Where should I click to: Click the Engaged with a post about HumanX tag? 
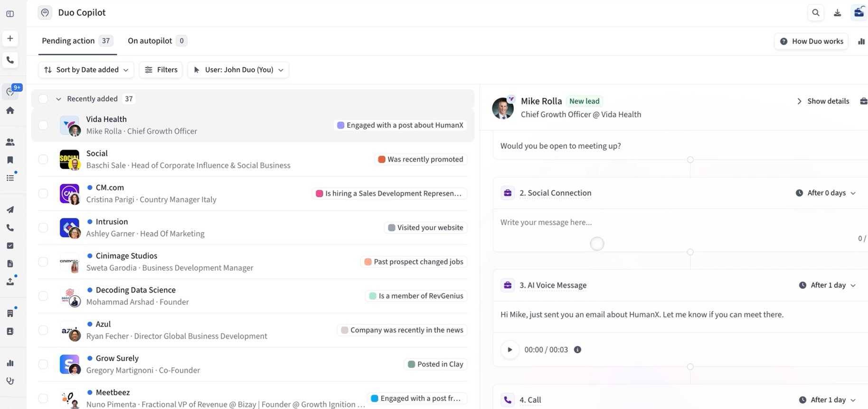pyautogui.click(x=400, y=125)
